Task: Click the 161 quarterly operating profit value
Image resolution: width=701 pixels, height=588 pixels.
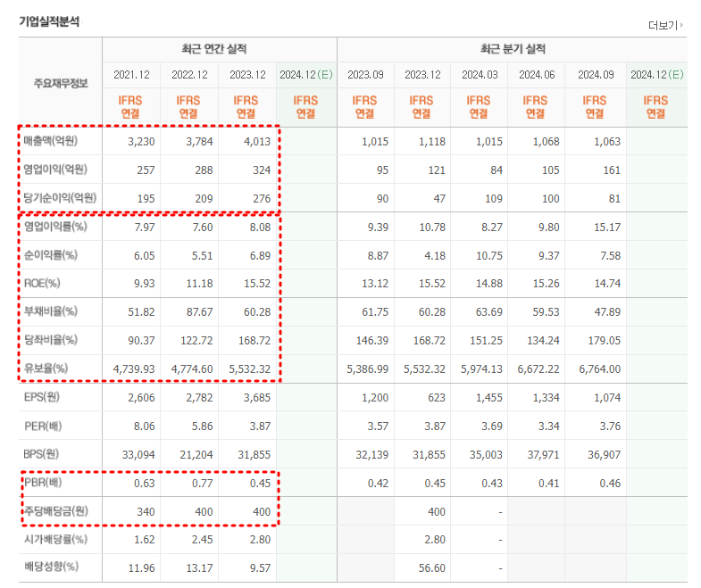Action: coord(612,170)
